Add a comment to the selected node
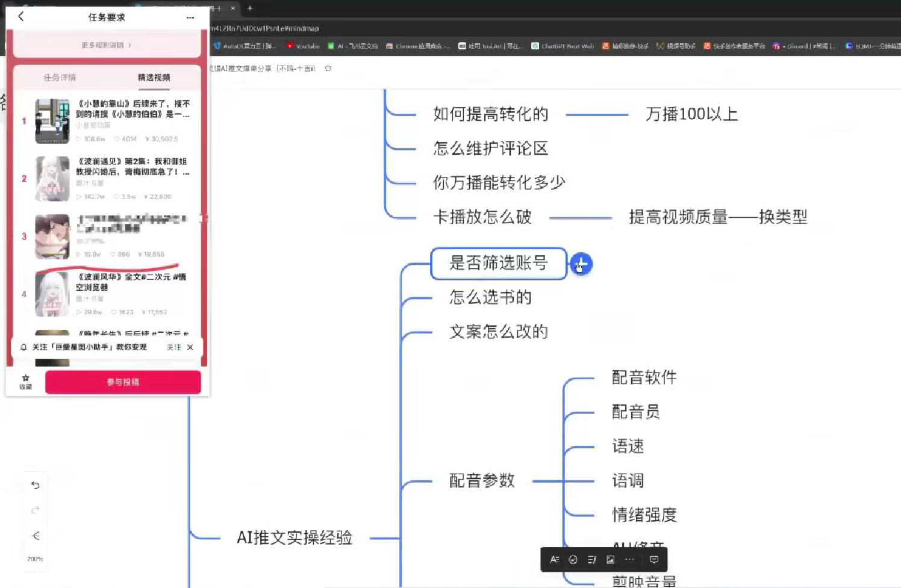Screen dimensions: 901x588 point(653,559)
